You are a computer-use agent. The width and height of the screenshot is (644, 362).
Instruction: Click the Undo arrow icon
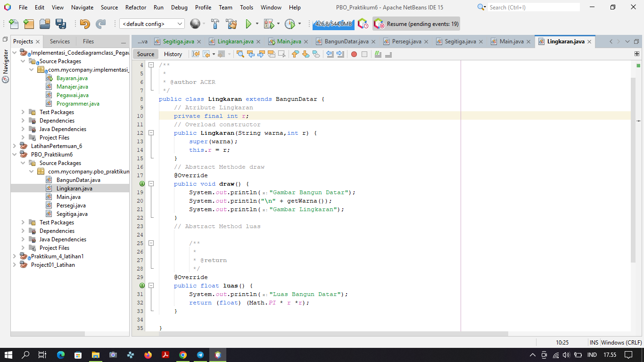pos(85,24)
